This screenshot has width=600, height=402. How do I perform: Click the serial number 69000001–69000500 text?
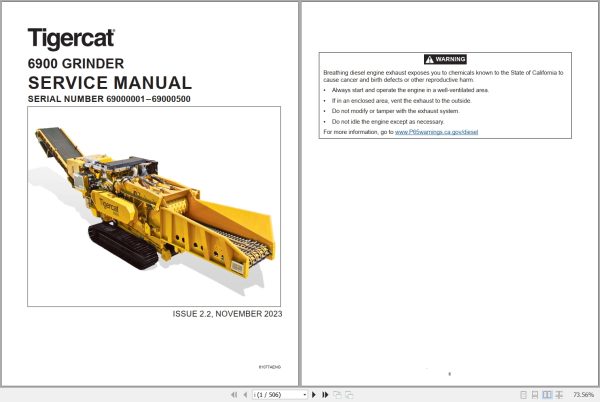tap(109, 99)
